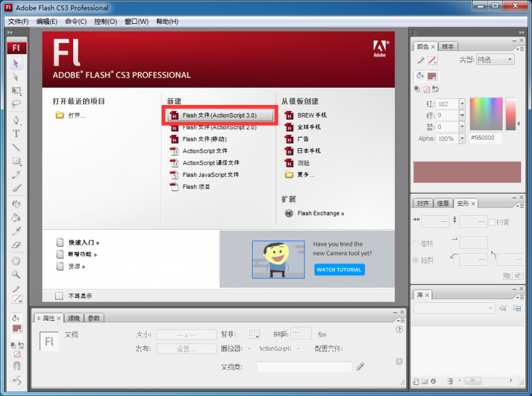
Task: Switch to the 对齐 tab
Action: point(423,203)
